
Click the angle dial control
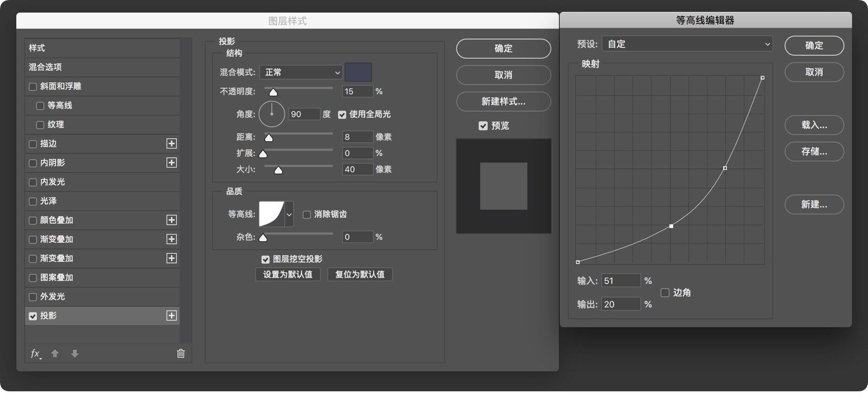pyautogui.click(x=272, y=114)
